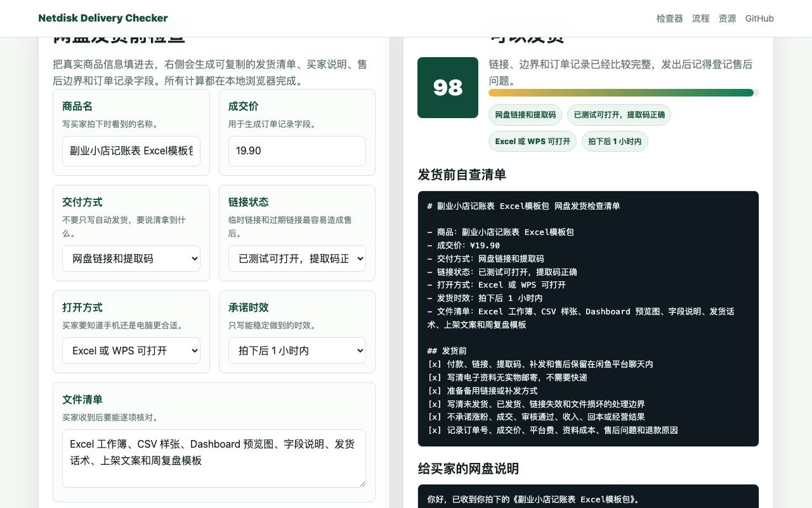Click the '- 文件清单：' line in the checklist

click(580, 318)
